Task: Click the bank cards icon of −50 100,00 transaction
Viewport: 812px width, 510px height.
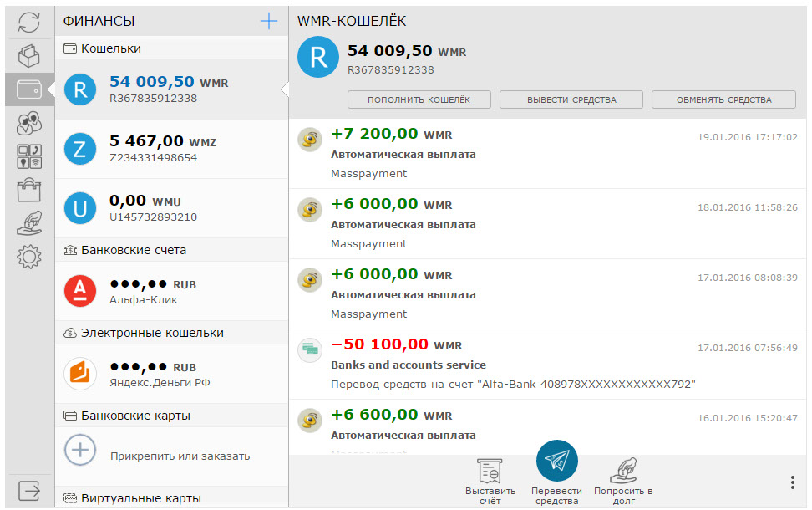Action: click(310, 349)
